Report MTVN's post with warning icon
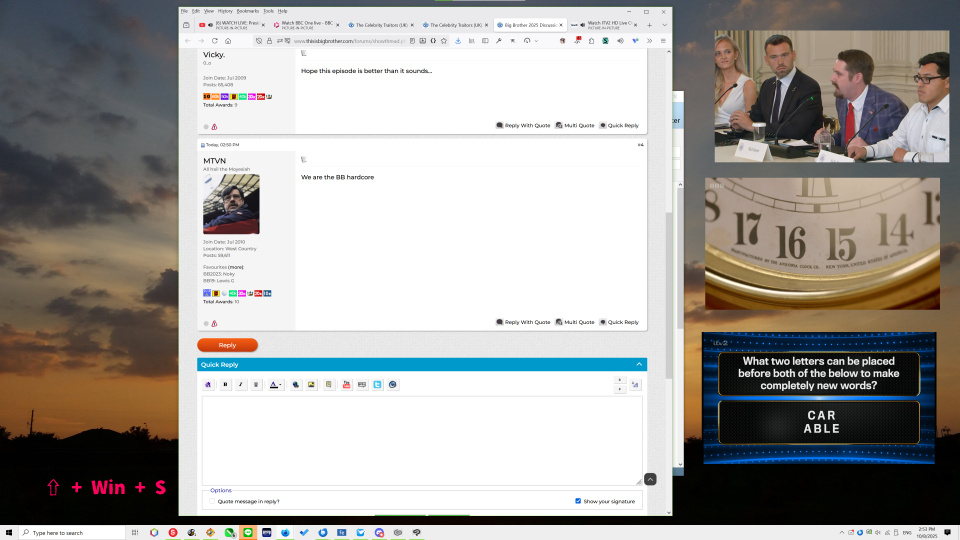Screen dimensions: 960x540 214,323
